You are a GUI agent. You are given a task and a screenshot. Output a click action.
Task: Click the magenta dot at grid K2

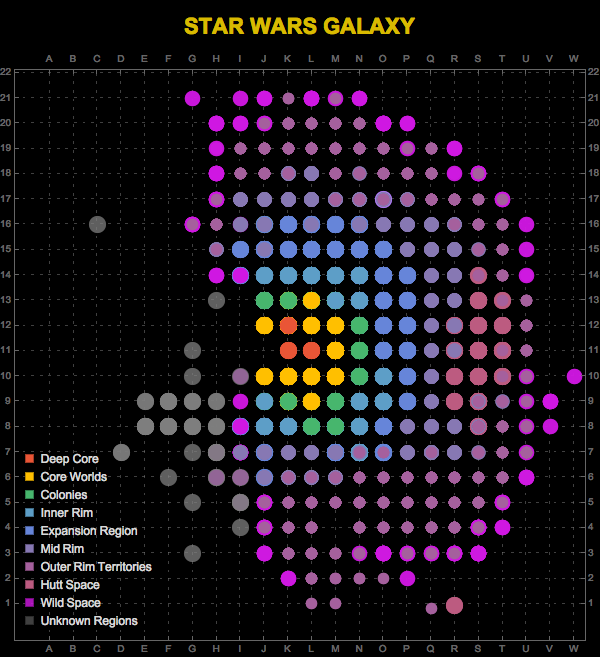pyautogui.click(x=288, y=578)
